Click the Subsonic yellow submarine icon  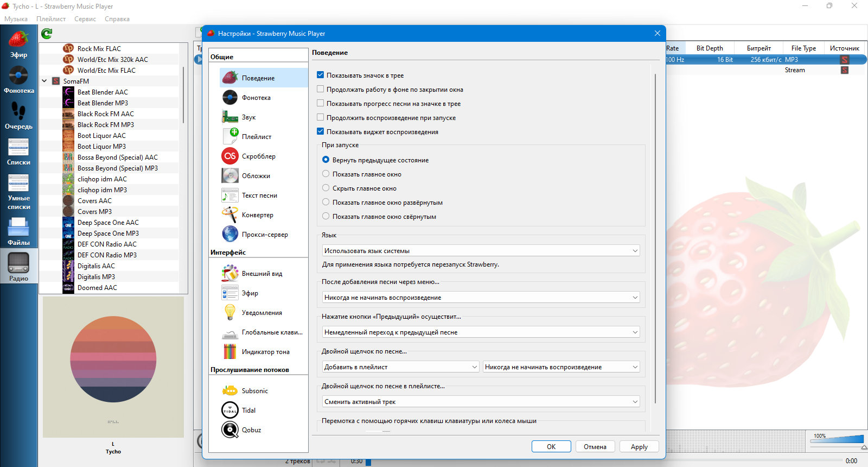(230, 390)
